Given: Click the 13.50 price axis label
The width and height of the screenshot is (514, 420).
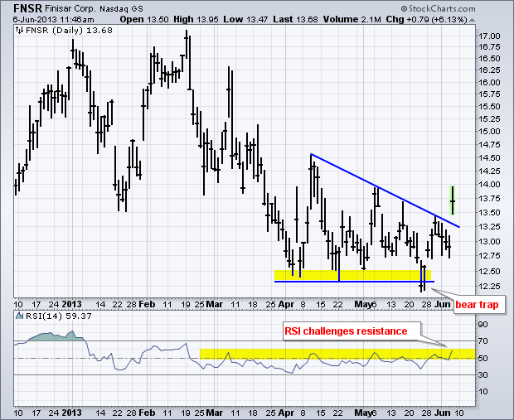Looking at the screenshot, I should pyautogui.click(x=489, y=213).
